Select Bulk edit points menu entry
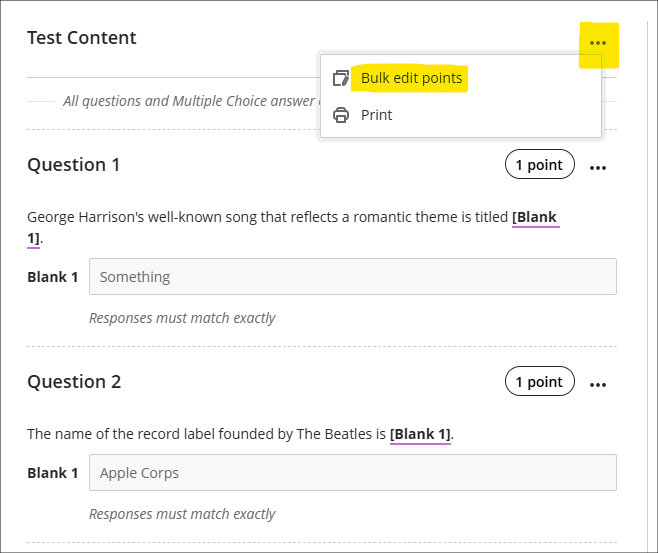 tap(411, 78)
